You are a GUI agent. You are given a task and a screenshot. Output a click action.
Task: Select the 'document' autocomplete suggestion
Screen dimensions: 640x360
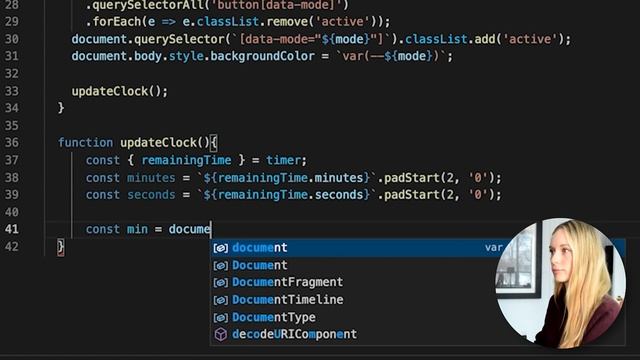click(x=418, y=248)
